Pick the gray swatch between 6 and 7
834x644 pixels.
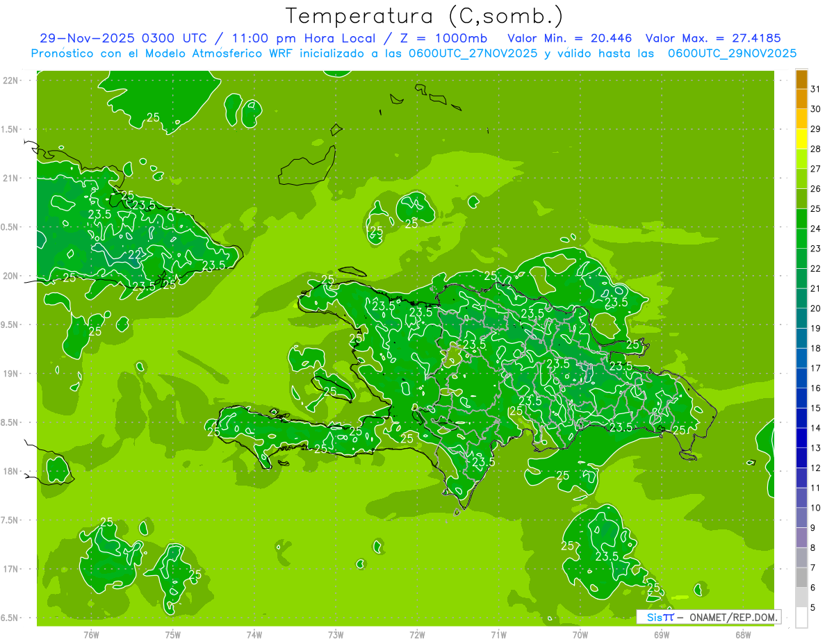[x=801, y=578]
